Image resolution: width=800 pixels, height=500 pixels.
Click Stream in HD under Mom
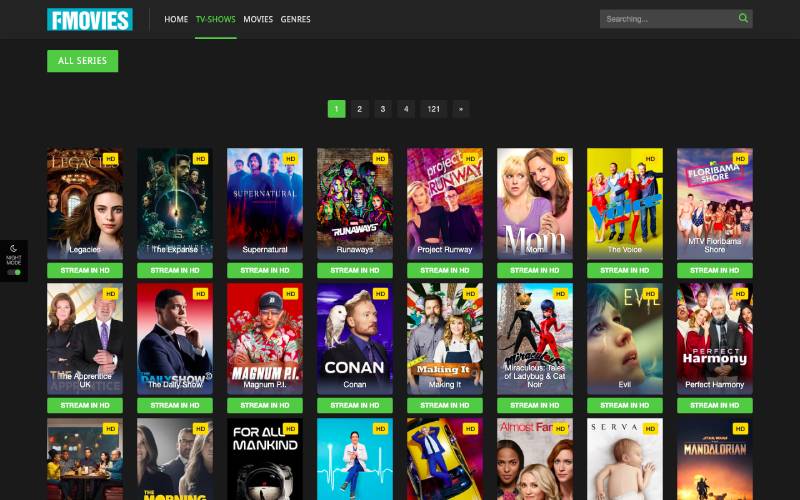[535, 270]
